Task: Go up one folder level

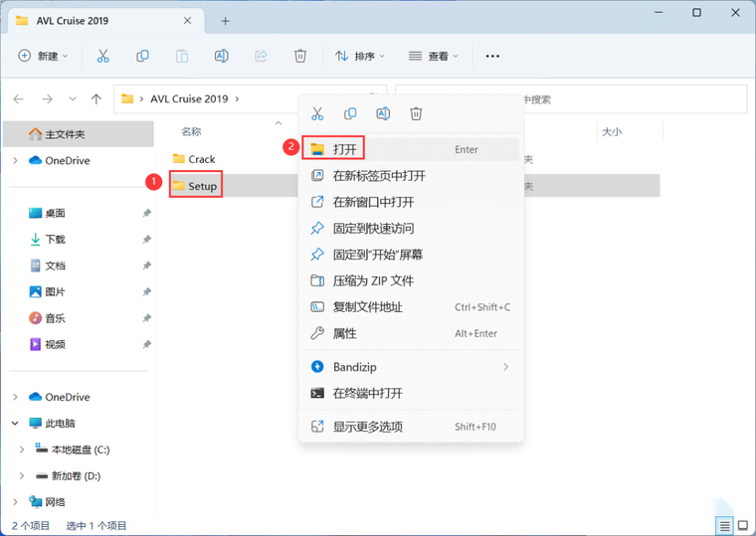Action: [96, 98]
